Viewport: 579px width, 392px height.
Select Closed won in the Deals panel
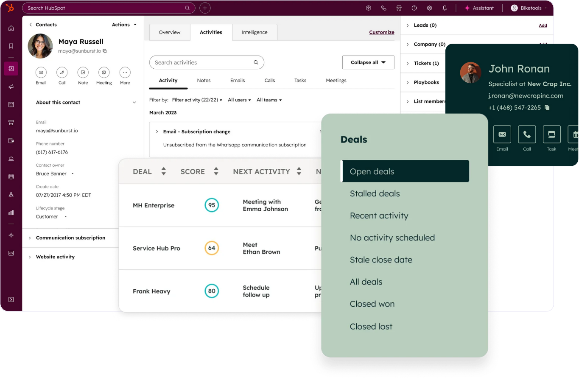(x=372, y=304)
